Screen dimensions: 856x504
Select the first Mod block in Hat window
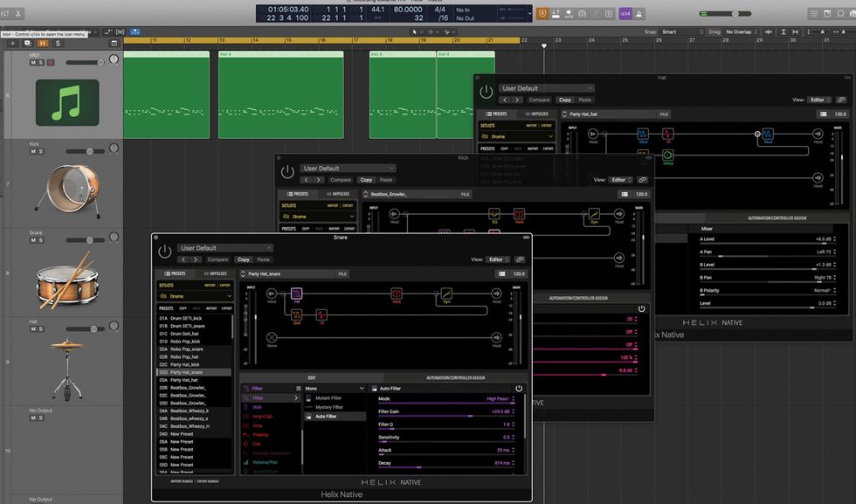(x=643, y=134)
